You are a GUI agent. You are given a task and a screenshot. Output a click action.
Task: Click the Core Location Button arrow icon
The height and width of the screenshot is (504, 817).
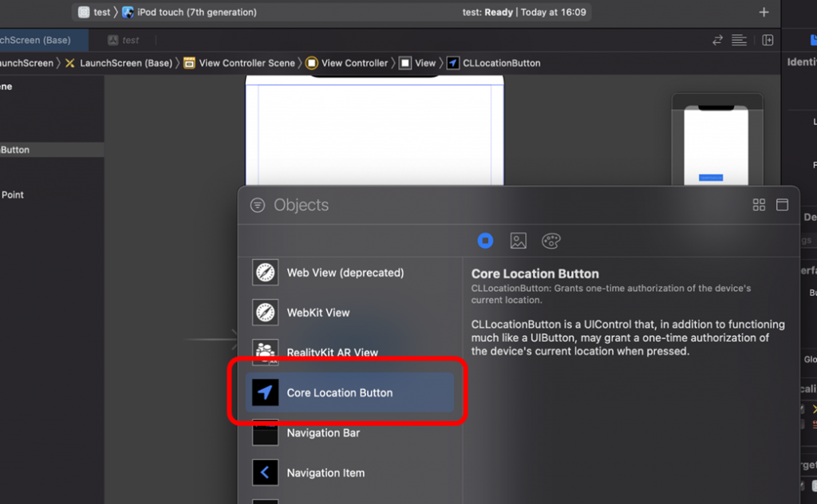click(265, 392)
